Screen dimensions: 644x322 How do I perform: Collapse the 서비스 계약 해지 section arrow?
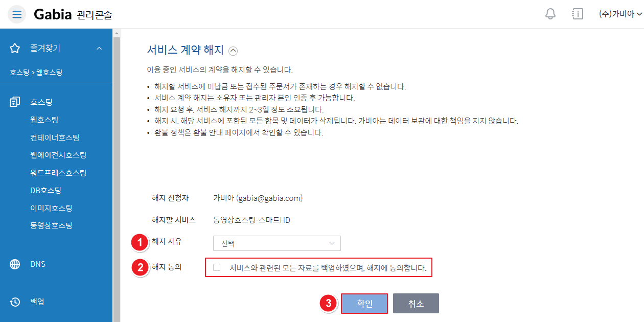[233, 51]
